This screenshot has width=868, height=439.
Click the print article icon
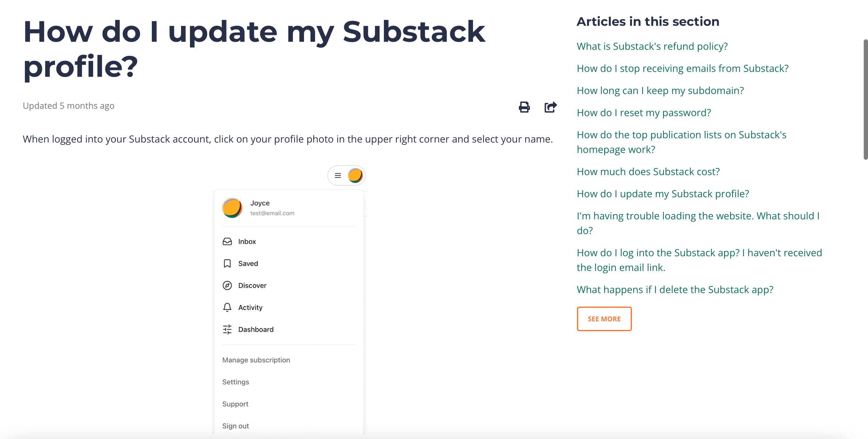pos(524,107)
